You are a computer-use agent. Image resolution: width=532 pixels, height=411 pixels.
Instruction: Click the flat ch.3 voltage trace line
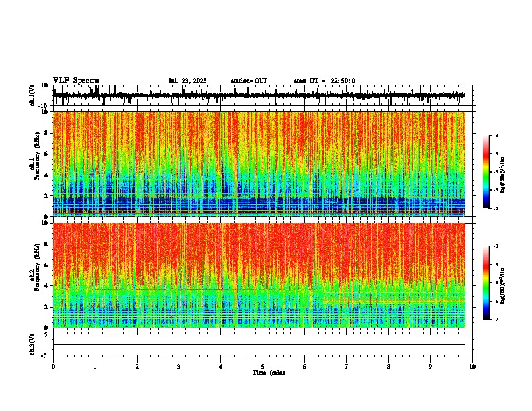click(259, 345)
